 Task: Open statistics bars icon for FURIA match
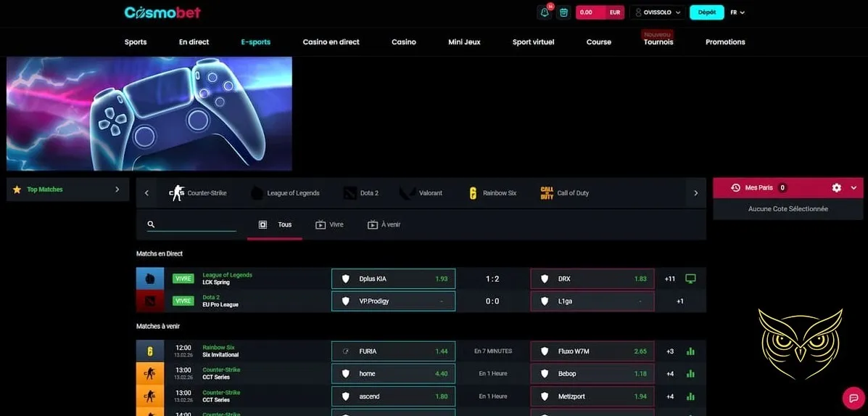coord(690,351)
